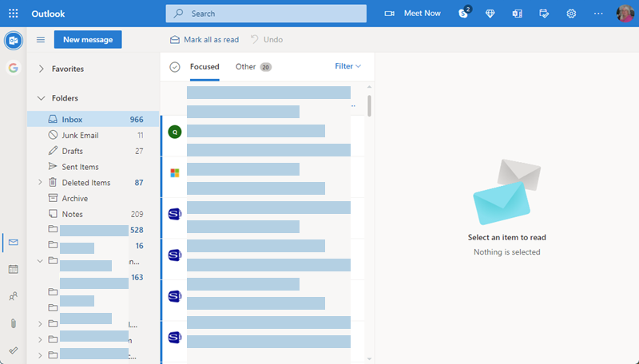Click into the Search box
Viewport: 639px width, 364px height.
266,14
